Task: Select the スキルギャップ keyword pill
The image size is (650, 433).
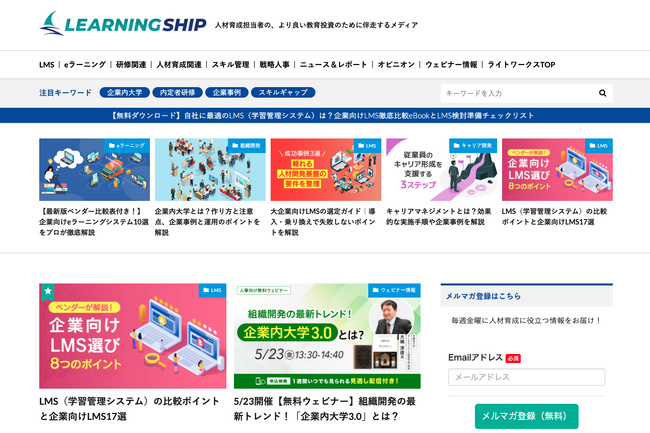Action: (x=283, y=92)
